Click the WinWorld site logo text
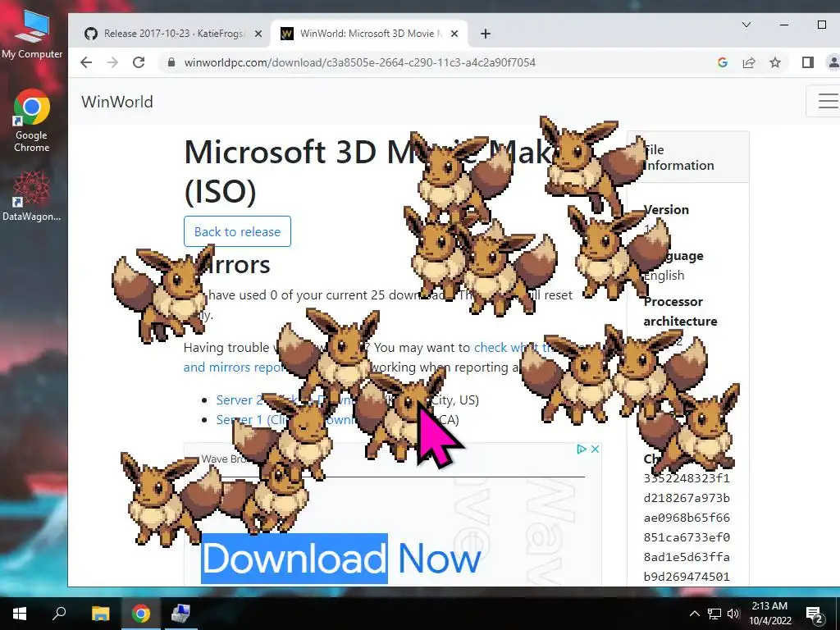Viewport: 840px width, 630px height. coord(117,102)
